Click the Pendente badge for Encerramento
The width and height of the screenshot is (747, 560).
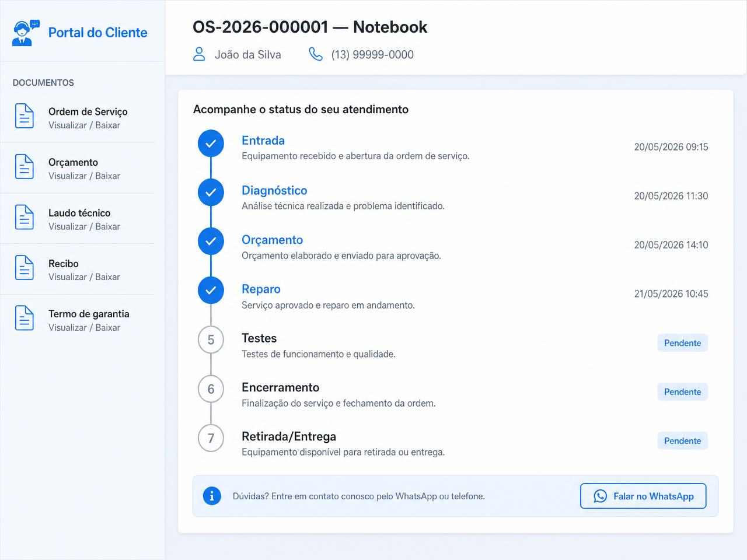[x=682, y=392]
